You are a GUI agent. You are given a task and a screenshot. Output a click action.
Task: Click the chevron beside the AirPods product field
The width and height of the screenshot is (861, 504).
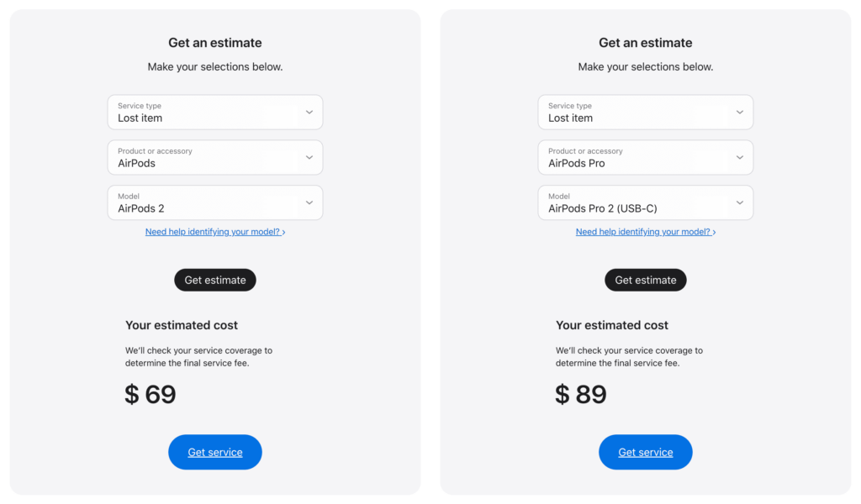tap(309, 158)
